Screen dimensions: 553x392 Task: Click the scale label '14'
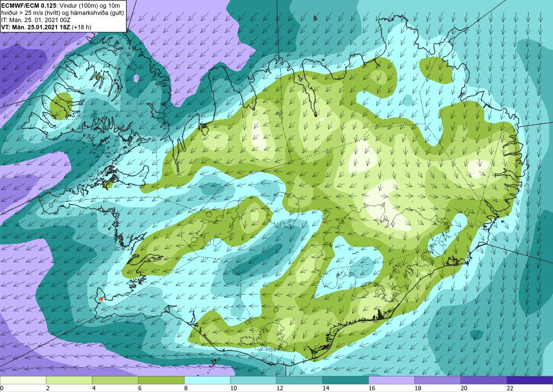point(326,388)
